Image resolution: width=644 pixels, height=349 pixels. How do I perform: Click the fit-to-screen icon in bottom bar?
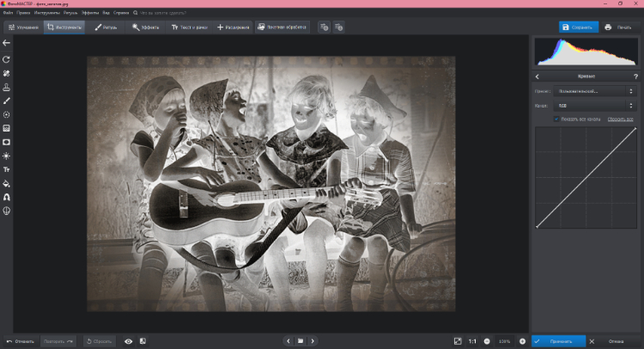click(x=458, y=341)
